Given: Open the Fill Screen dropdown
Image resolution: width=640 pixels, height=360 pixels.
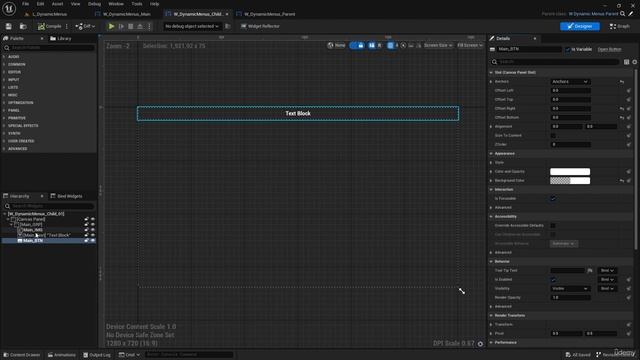Looking at the screenshot, I should 469,45.
